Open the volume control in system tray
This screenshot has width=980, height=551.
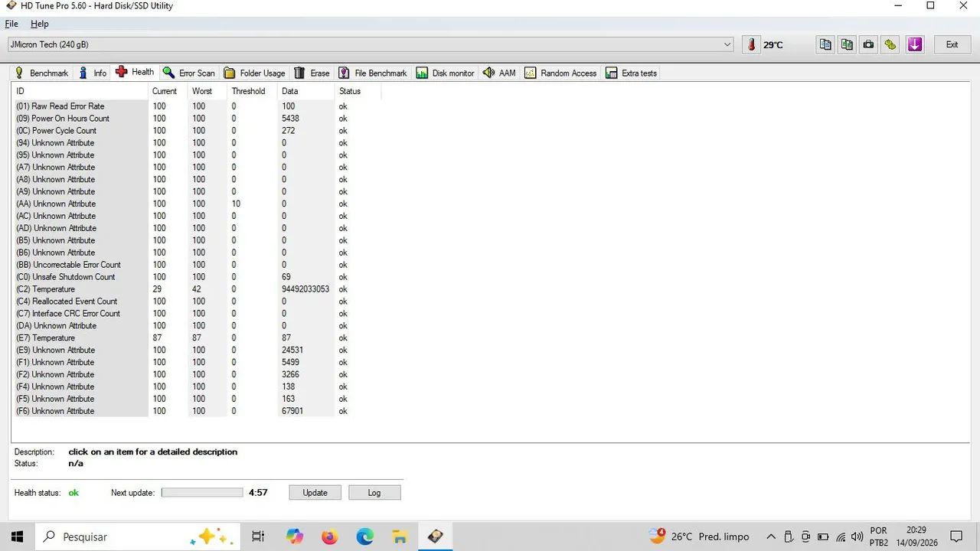(x=857, y=536)
